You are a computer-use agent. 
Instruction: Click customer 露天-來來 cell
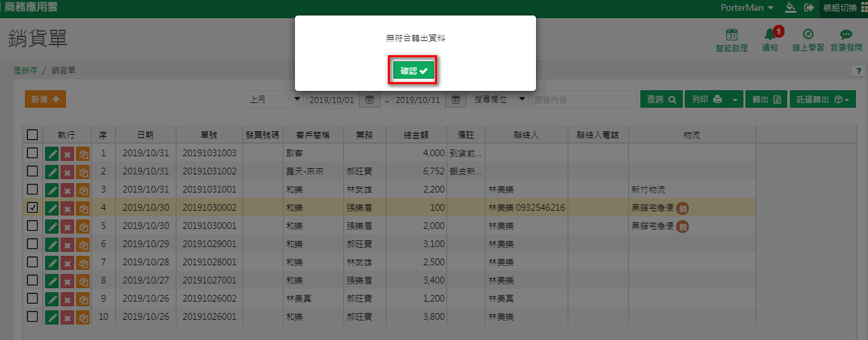tap(313, 172)
